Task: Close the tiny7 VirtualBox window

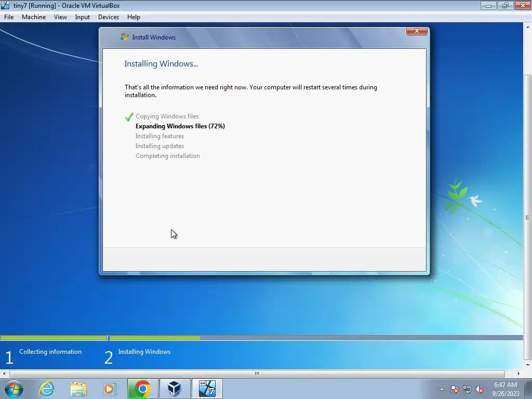Action: [523, 5]
